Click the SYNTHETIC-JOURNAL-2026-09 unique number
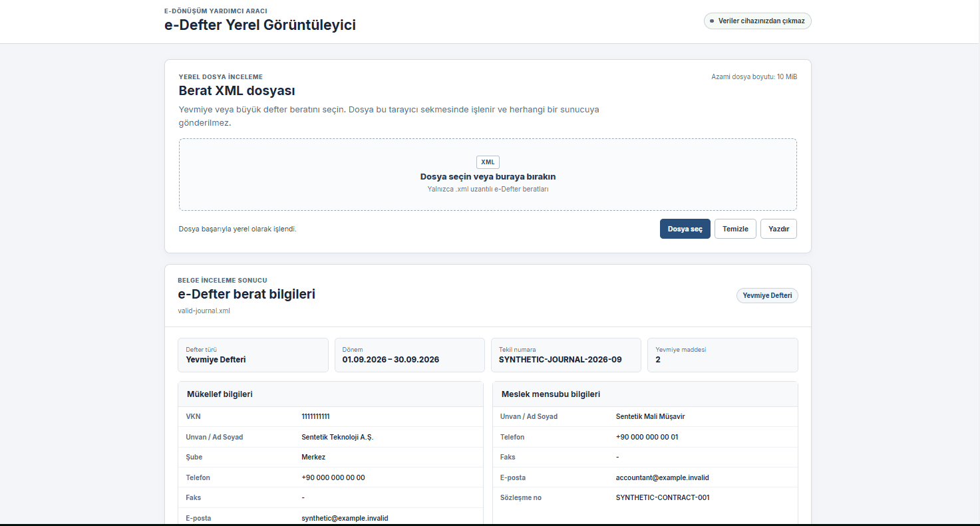 point(560,360)
